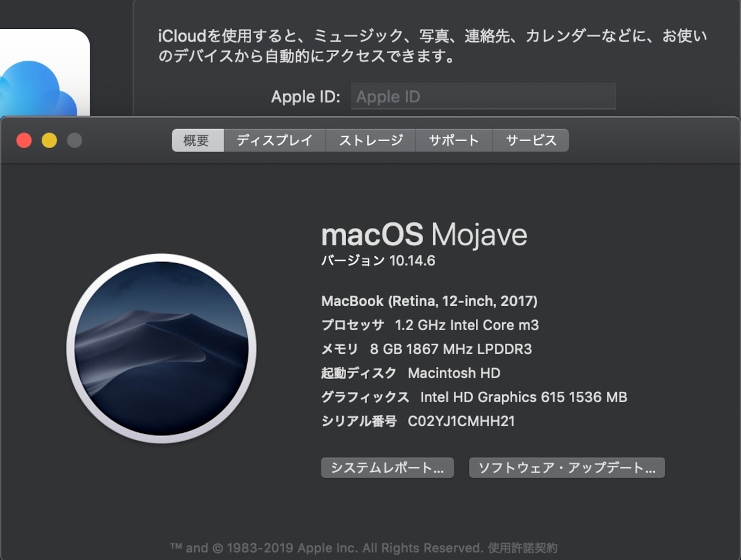The height and width of the screenshot is (560, 741).
Task: Click the シリアル番号 label
Action: click(359, 421)
